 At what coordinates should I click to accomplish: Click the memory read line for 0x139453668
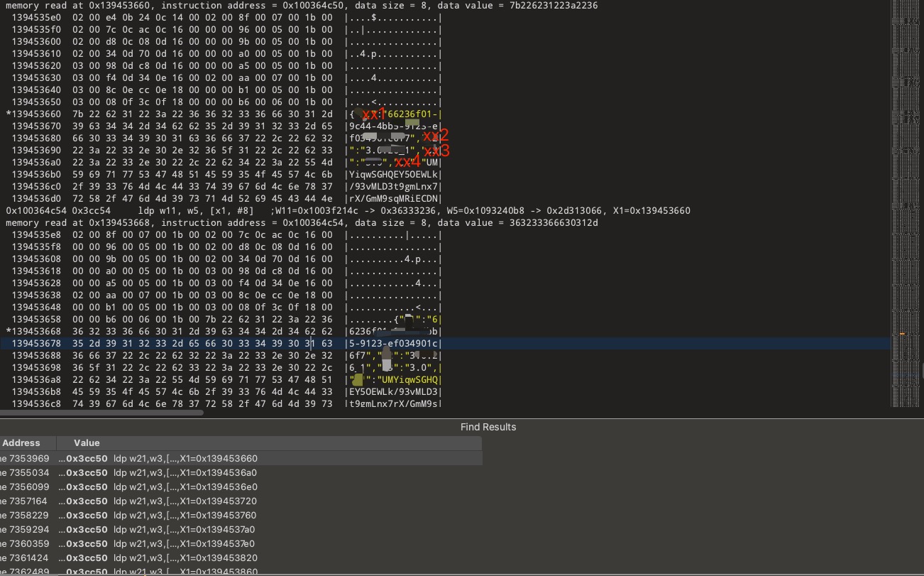(302, 223)
